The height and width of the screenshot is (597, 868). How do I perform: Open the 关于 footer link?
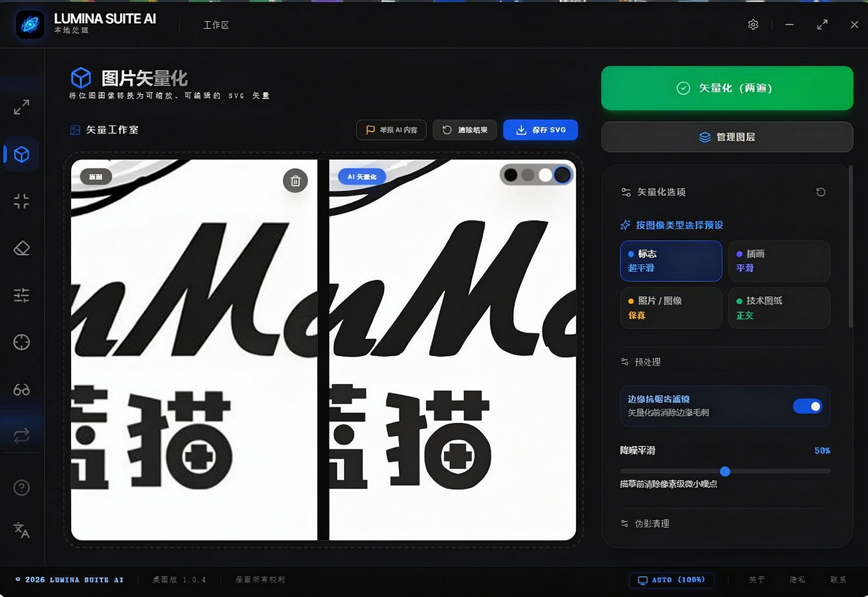pos(757,580)
